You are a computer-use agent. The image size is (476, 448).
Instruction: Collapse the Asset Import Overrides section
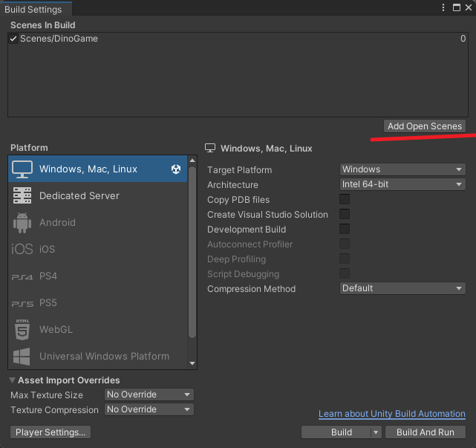[x=12, y=380]
